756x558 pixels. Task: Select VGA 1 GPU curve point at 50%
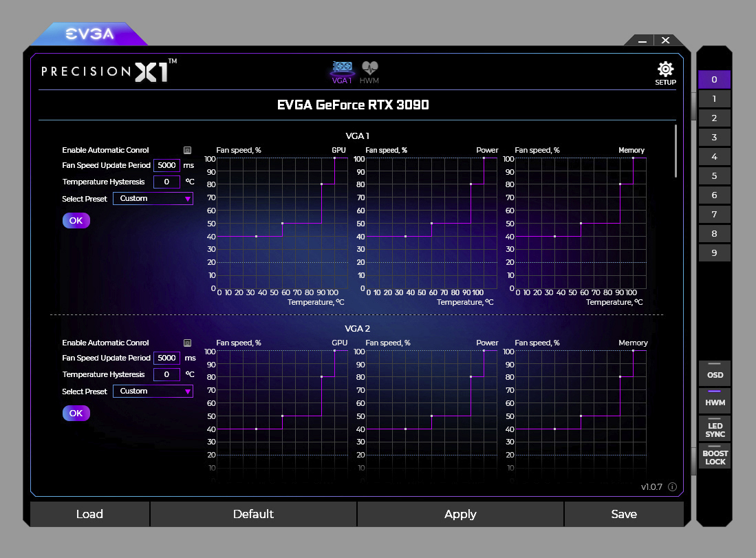[x=282, y=224]
